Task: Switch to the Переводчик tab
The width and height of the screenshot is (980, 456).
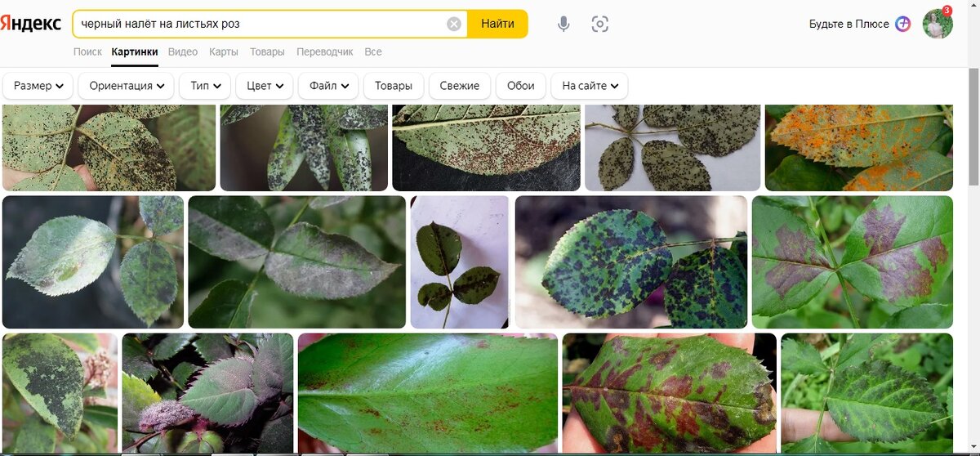Action: point(325,51)
